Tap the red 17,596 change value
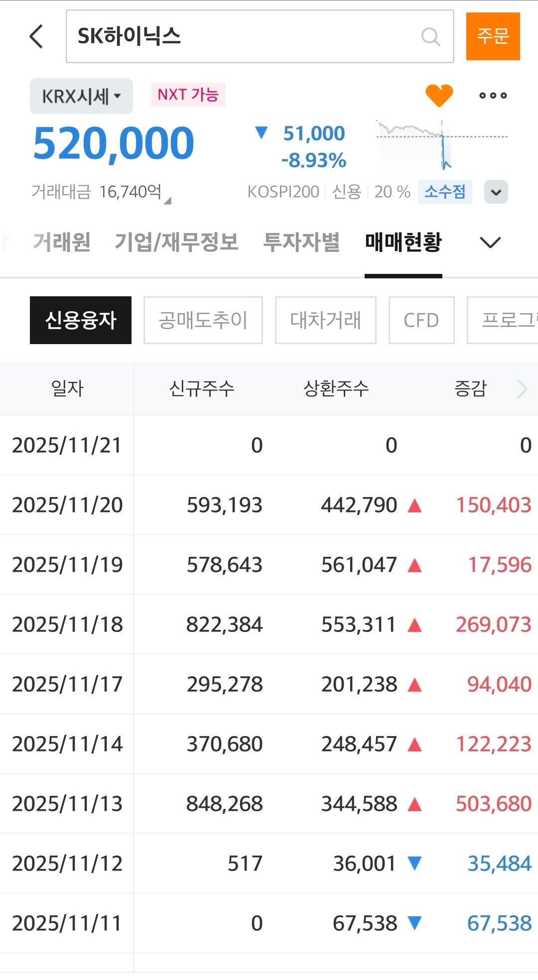The width and height of the screenshot is (538, 980). (500, 565)
